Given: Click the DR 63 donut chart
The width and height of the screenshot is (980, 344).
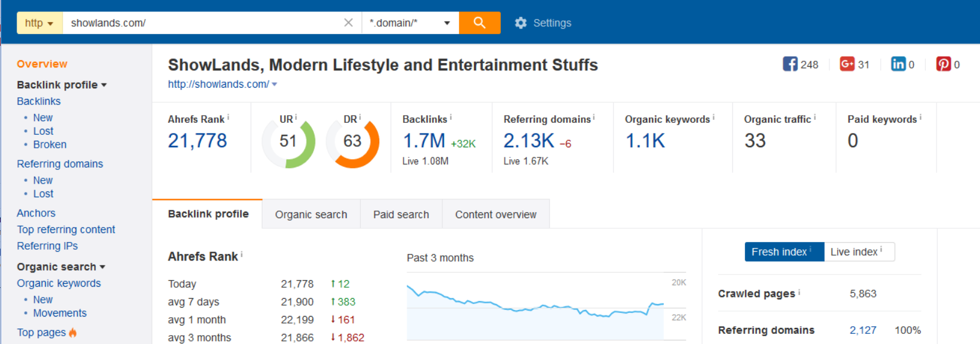Looking at the screenshot, I should [352, 142].
